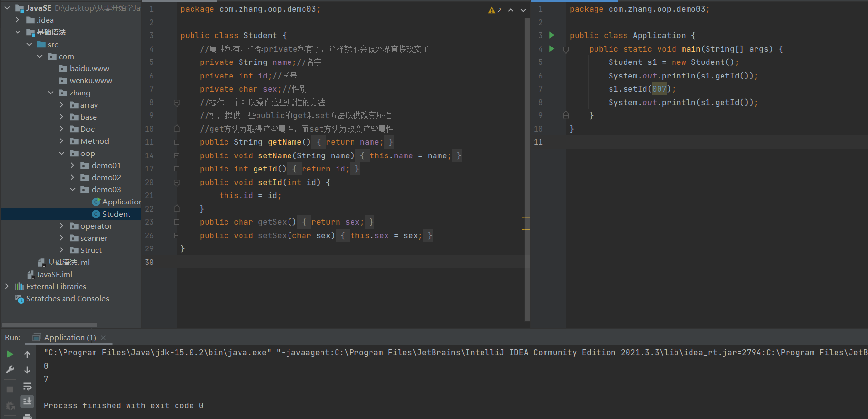
Task: Expand the folded setName method in gutter
Action: pos(177,156)
